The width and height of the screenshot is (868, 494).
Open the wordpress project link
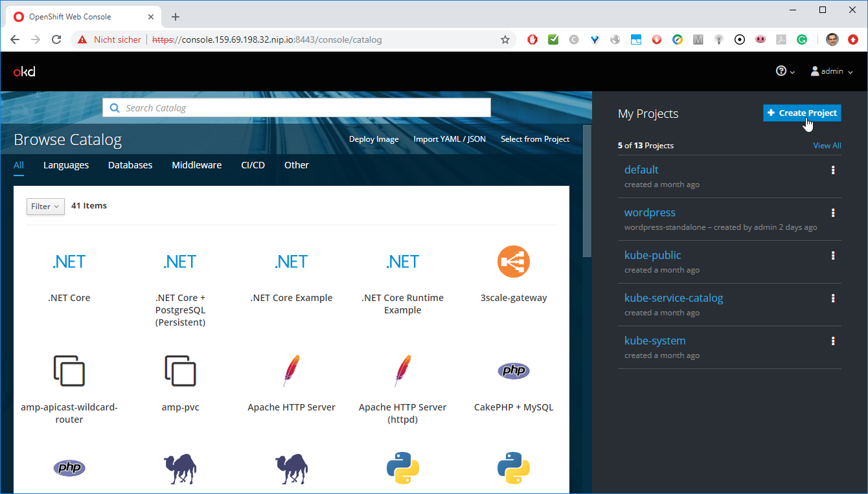point(650,212)
